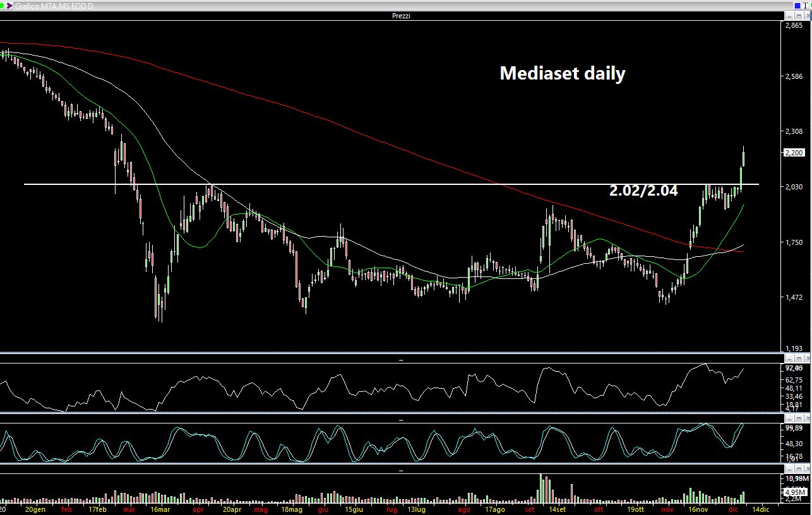This screenshot has height=515, width=812.
Task: Click the Prezzi pane header label
Action: (x=401, y=16)
